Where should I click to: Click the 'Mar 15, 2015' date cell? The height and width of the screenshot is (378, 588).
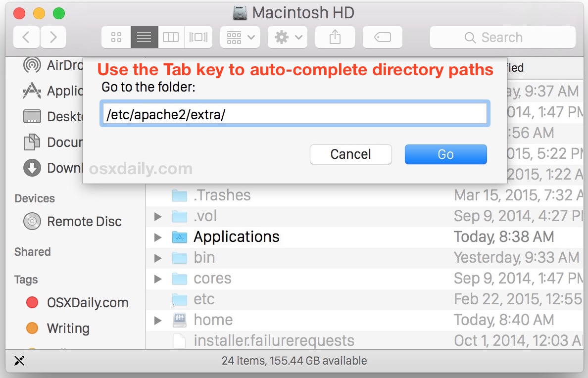[x=518, y=195]
